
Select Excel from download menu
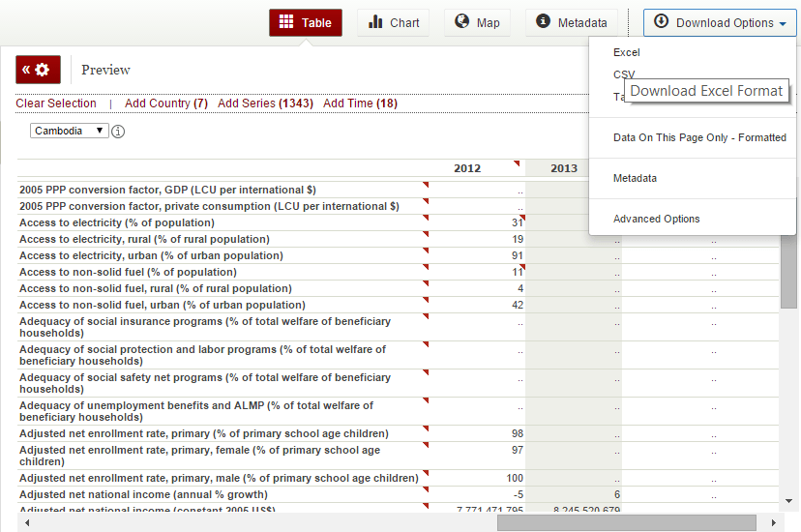[x=627, y=52]
